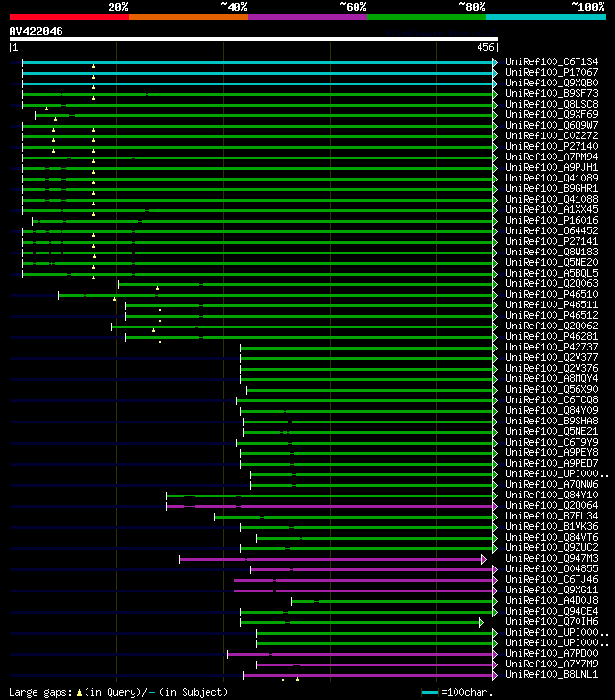Click UniRef100_A9PJH1 label

tap(552, 167)
